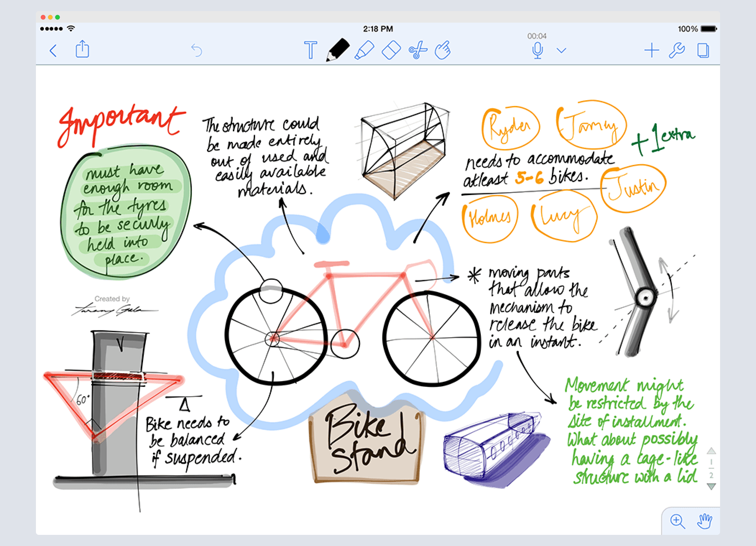
Task: Select the hand pointer tool
Action: 443,50
